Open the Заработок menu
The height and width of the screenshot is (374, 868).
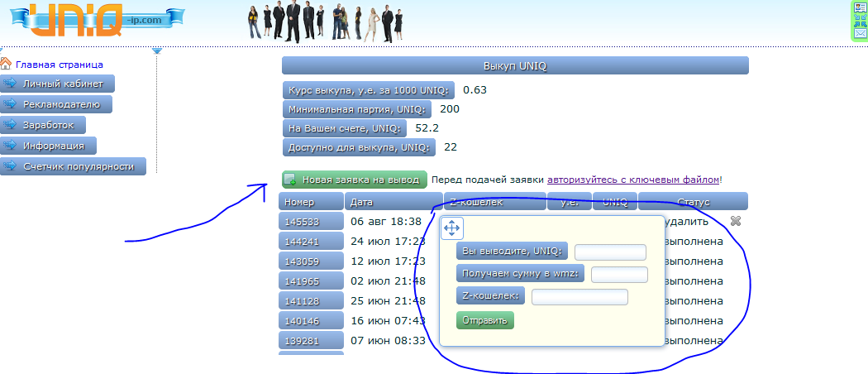[x=43, y=125]
